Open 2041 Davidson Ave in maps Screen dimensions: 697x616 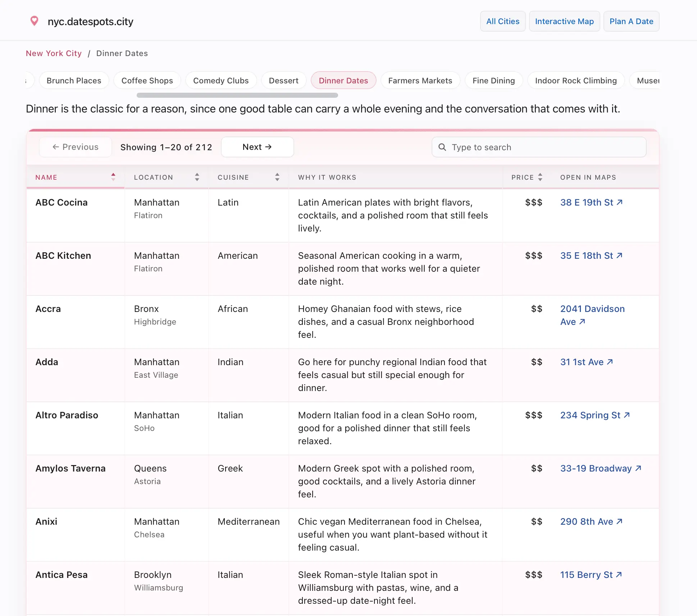coord(592,315)
